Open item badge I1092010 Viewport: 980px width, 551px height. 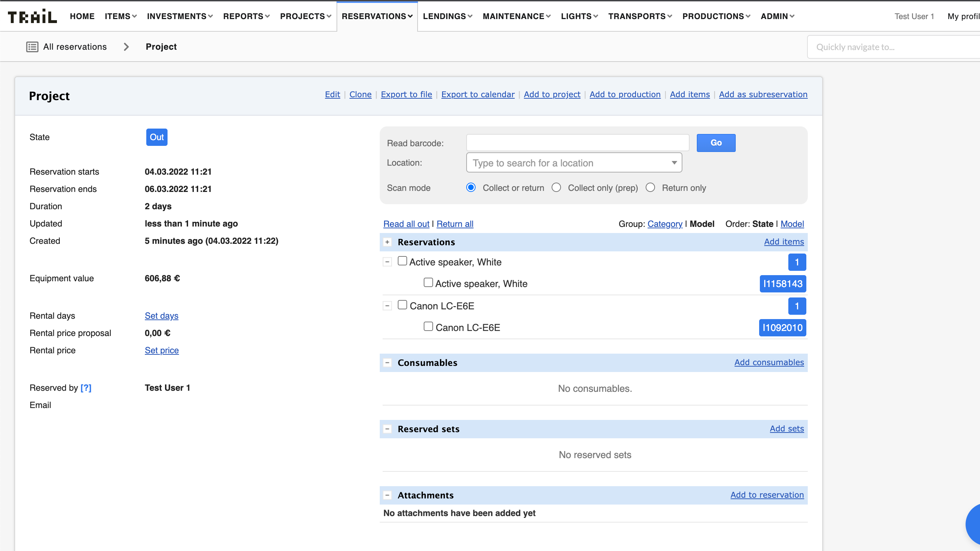pos(783,327)
